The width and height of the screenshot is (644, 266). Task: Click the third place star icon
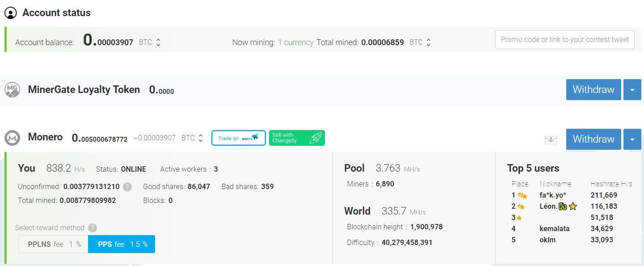pyautogui.click(x=519, y=218)
